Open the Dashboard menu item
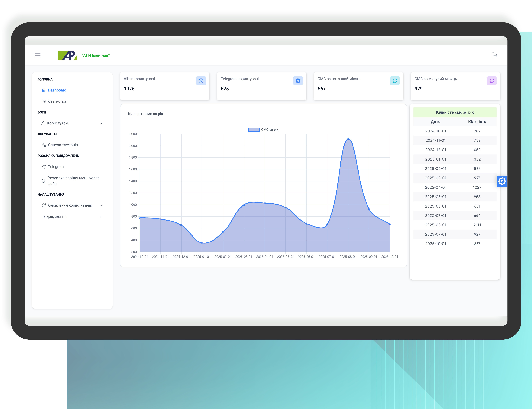 click(x=57, y=90)
